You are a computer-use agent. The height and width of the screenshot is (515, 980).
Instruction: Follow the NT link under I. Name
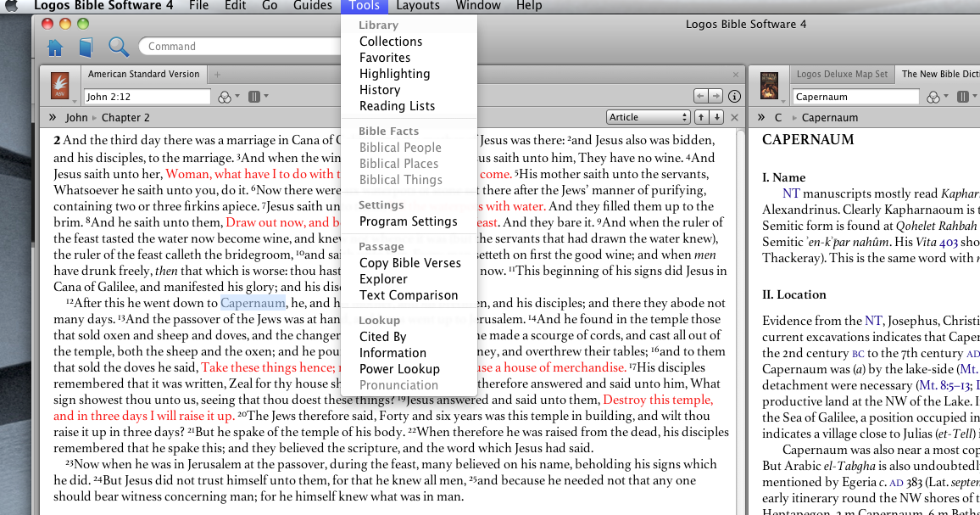tap(791, 194)
